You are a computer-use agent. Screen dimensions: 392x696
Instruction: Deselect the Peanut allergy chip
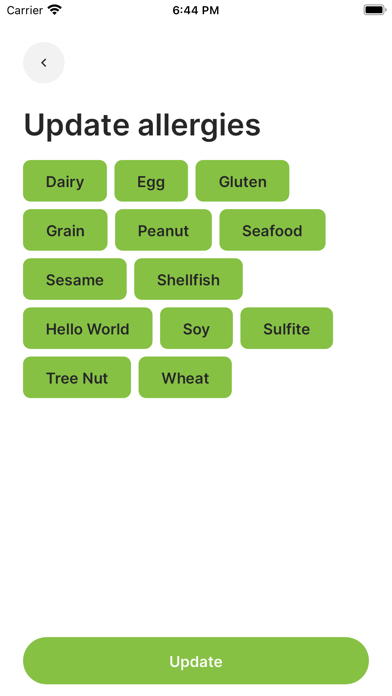[x=163, y=230]
